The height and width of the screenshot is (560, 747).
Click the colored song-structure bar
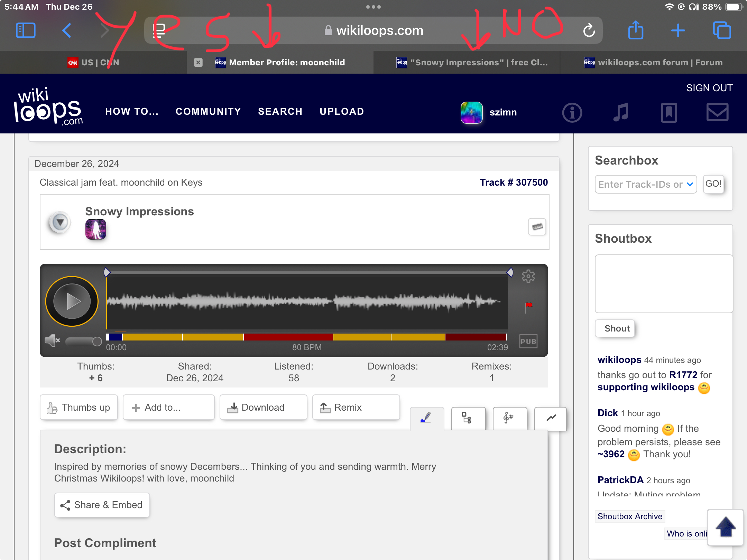[307, 337]
